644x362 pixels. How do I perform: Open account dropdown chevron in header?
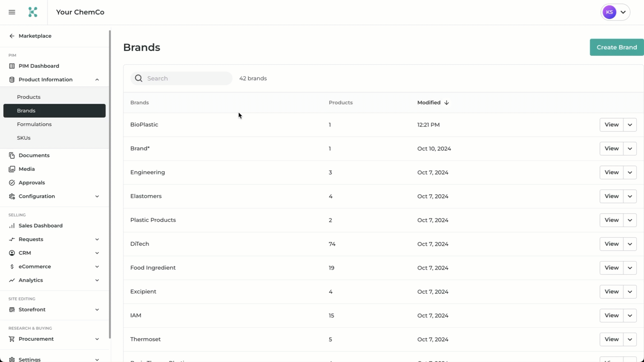coord(623,12)
